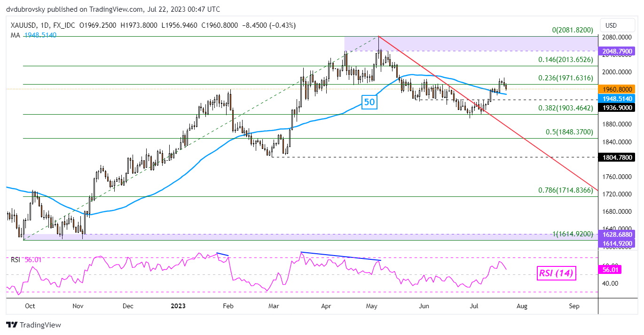
Task: Click Dec on the time axis
Action: click(x=128, y=306)
